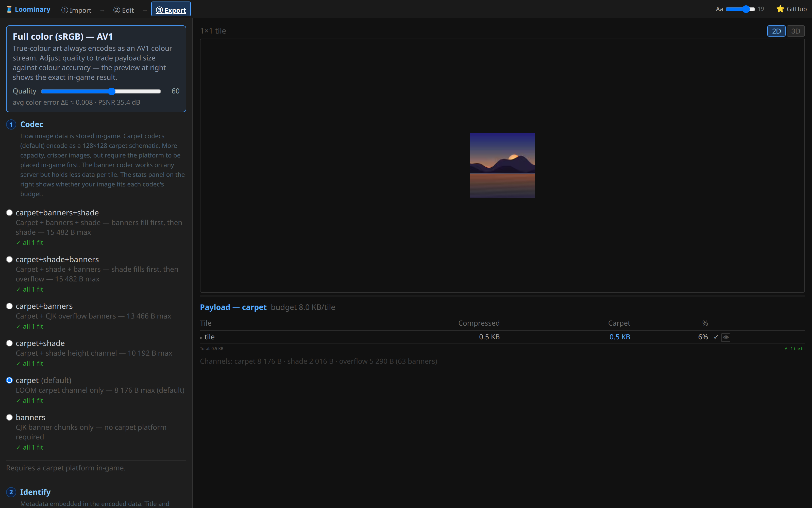Click the Identify step 2 badge

click(x=11, y=492)
